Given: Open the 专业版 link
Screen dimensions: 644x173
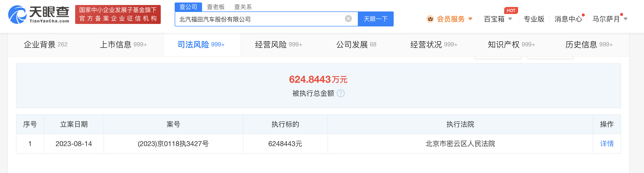Looking at the screenshot, I should tap(534, 19).
